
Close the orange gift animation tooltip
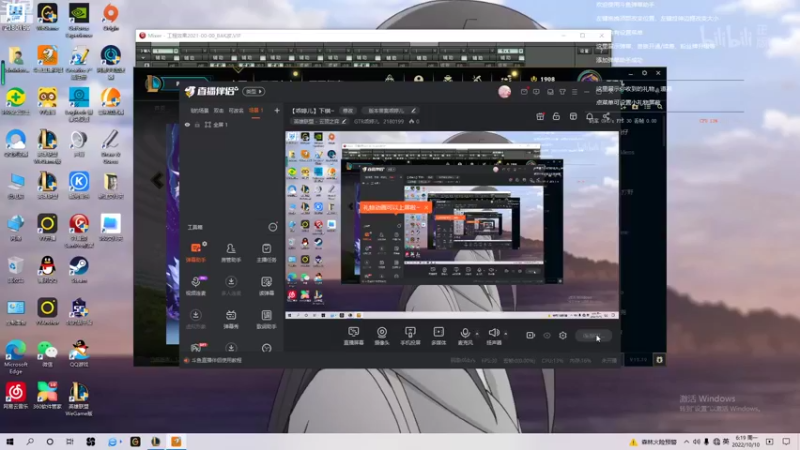[x=426, y=208]
